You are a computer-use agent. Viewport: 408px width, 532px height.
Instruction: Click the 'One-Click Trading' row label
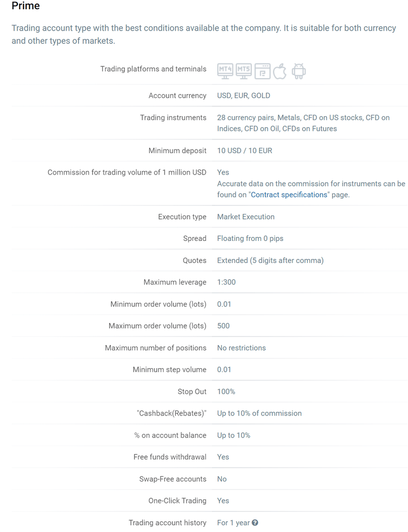pyautogui.click(x=177, y=501)
